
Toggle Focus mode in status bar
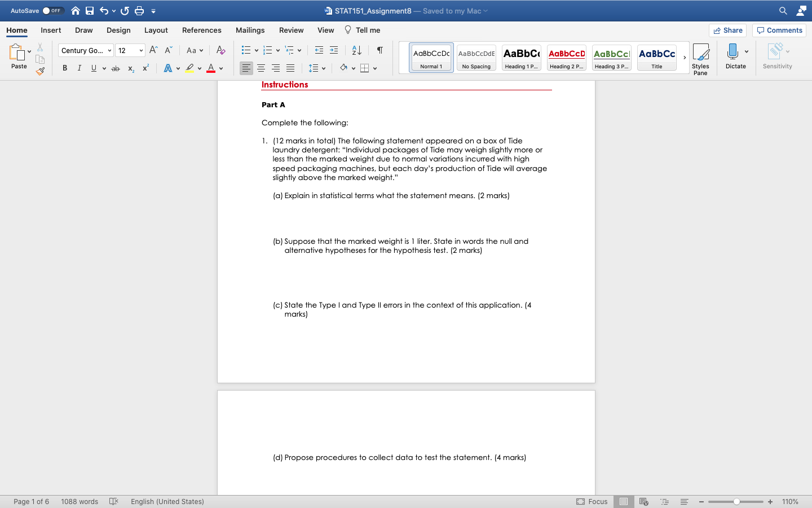(x=592, y=501)
